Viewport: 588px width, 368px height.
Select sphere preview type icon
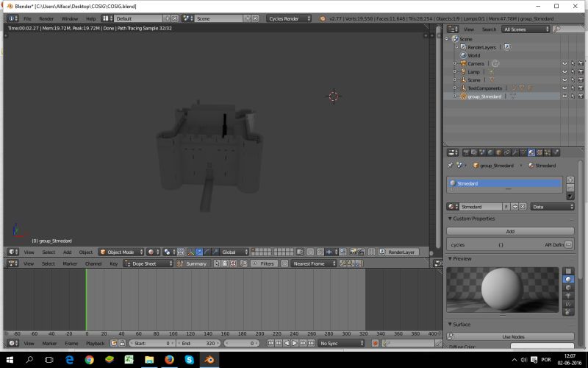coord(568,280)
